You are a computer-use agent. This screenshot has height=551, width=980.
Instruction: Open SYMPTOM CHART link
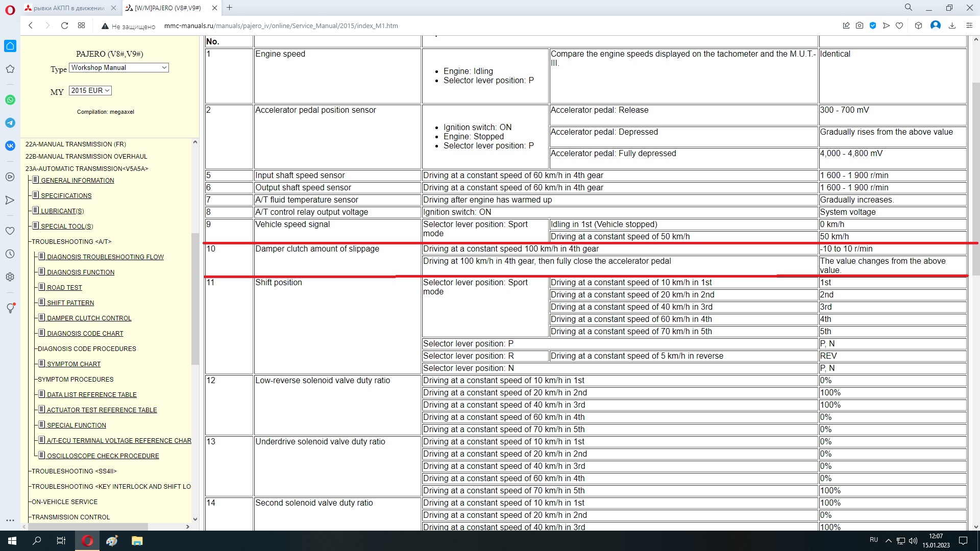73,364
